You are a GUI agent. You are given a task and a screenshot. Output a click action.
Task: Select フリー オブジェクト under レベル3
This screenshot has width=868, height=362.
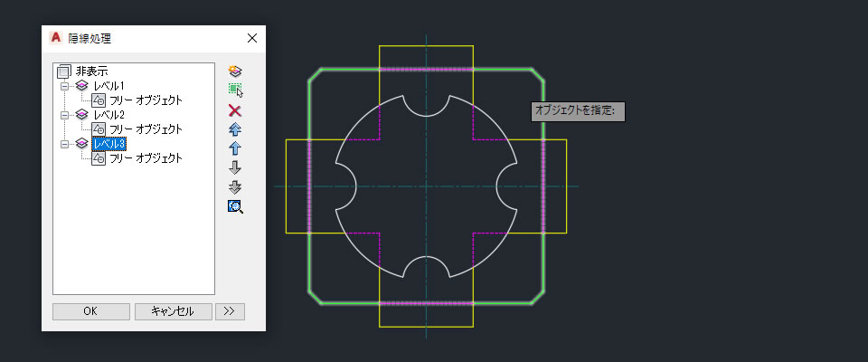146,158
